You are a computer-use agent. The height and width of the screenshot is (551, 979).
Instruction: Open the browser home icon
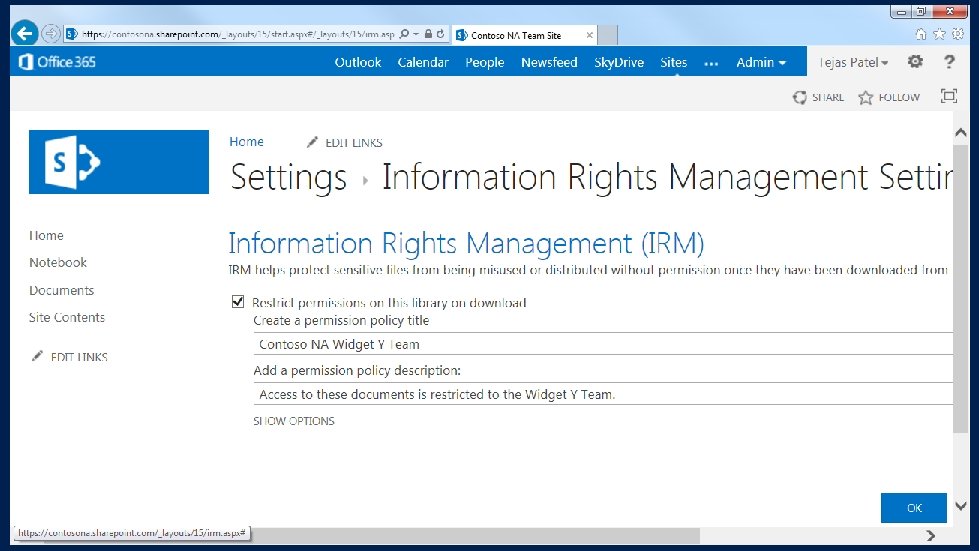[x=920, y=34]
